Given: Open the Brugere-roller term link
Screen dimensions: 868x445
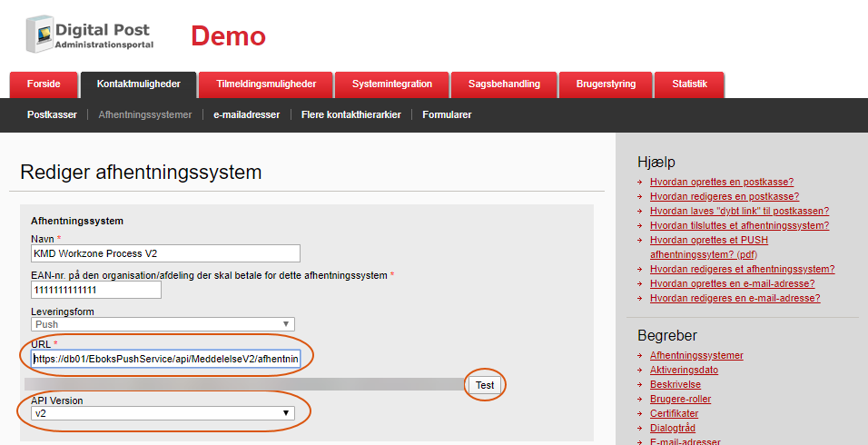Looking at the screenshot, I should pos(680,399).
